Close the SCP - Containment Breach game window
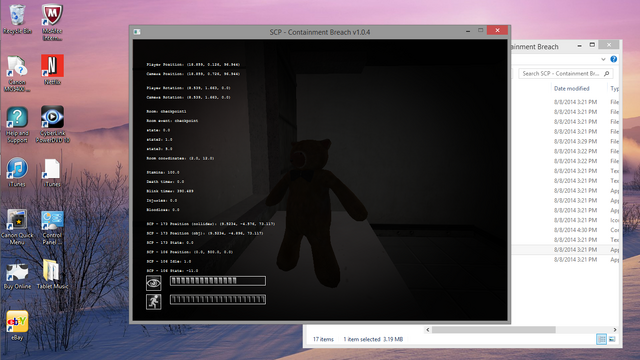640x360 pixels. [497, 30]
